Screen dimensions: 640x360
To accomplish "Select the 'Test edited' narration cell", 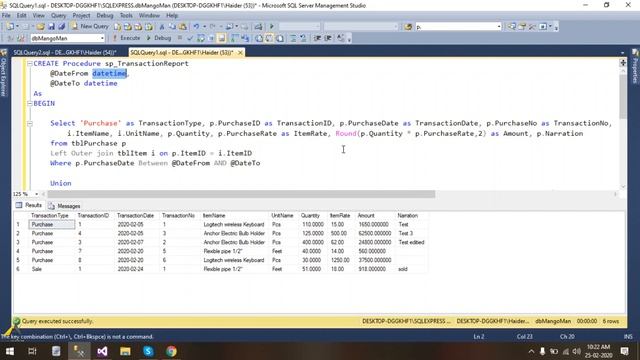I will (x=411, y=242).
